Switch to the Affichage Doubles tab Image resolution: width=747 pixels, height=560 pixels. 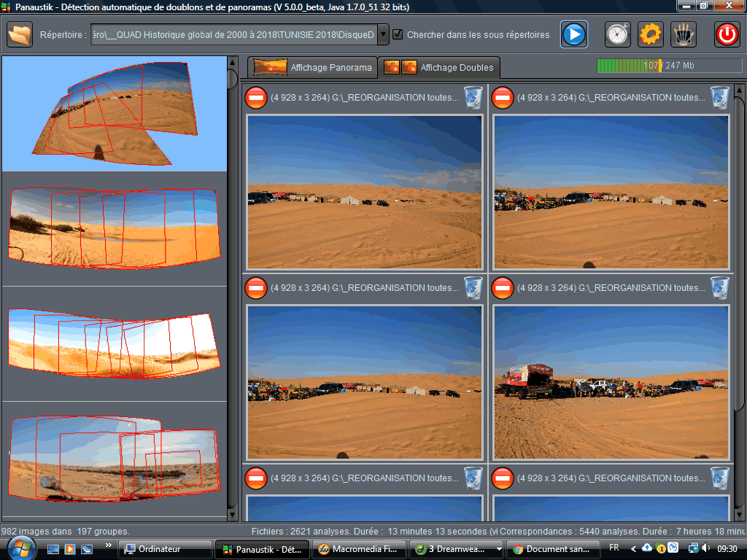pos(440,68)
